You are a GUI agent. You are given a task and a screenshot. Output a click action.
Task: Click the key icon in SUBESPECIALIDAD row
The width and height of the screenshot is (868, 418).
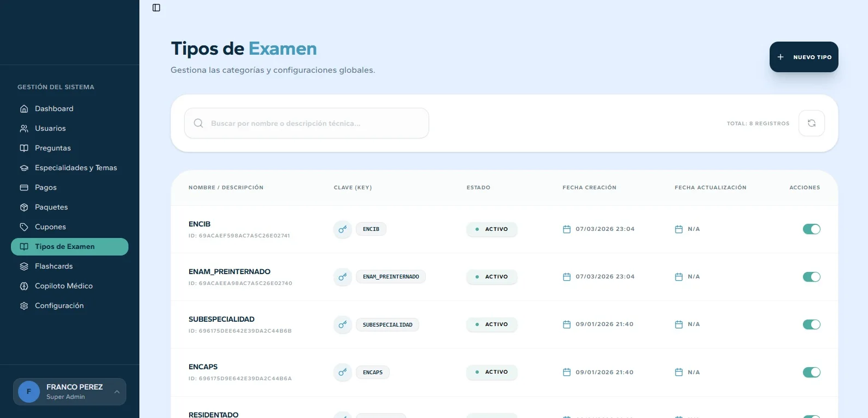343,324
